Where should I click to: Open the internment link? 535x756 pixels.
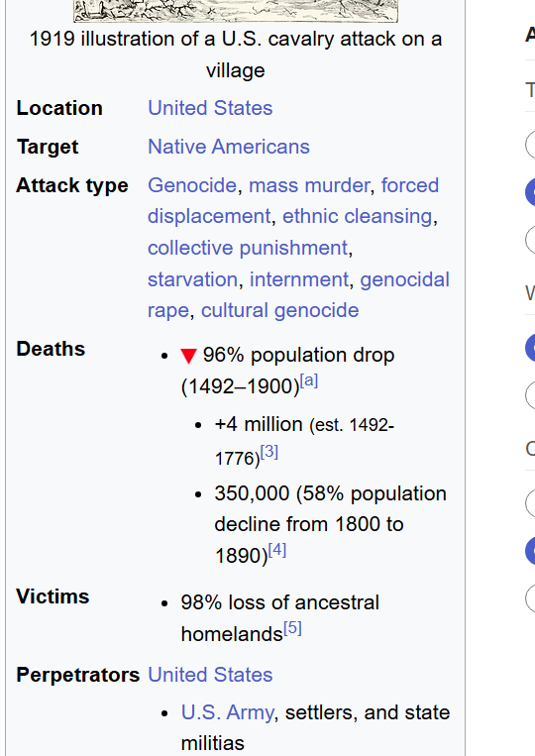coord(299,279)
